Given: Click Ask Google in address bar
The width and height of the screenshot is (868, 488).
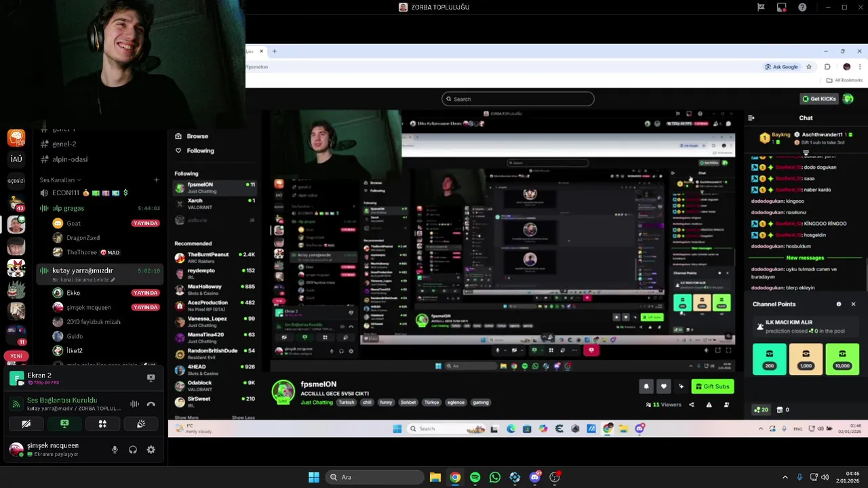Looking at the screenshot, I should click(x=781, y=67).
